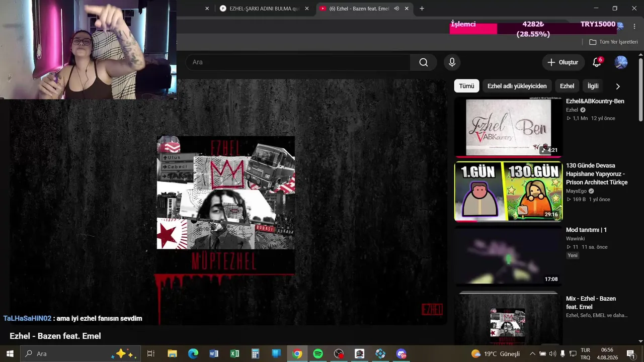Focus the YouTube search field
The height and width of the screenshot is (362, 644).
[x=298, y=62]
